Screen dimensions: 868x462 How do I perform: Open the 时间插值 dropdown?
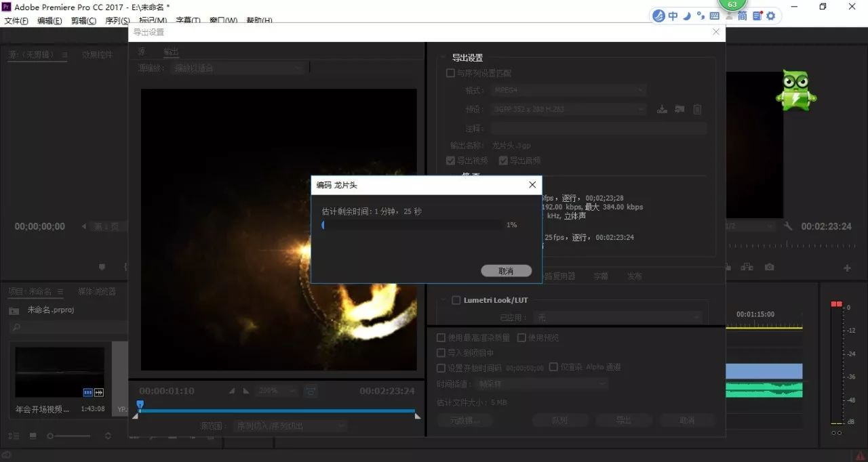point(541,383)
